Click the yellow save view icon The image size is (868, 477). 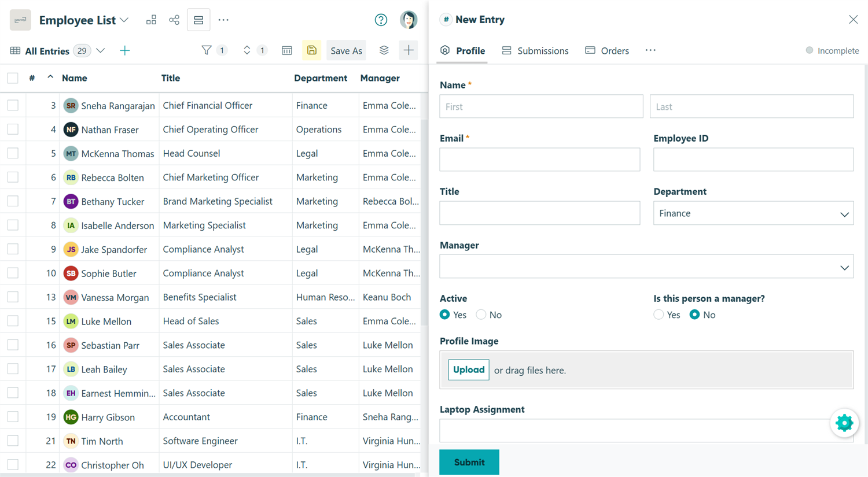312,50
